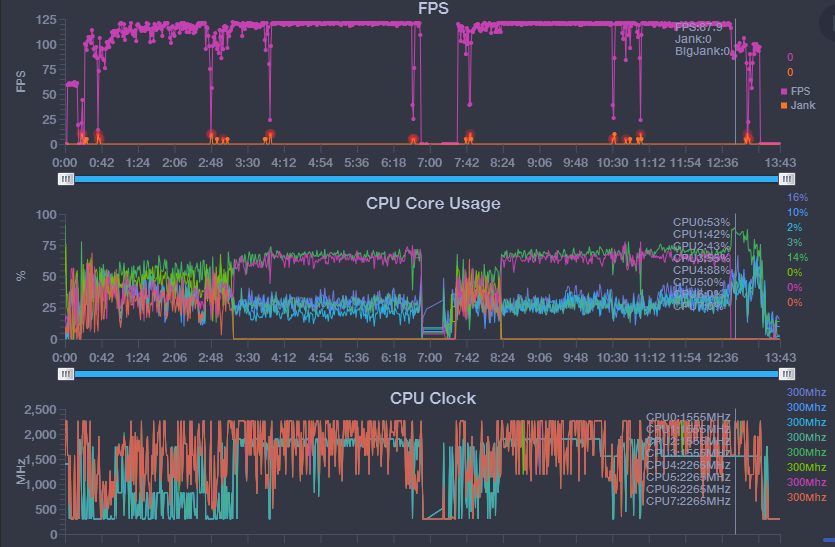
Task: Click the CPU Core Usage chart title
Action: 433,203
